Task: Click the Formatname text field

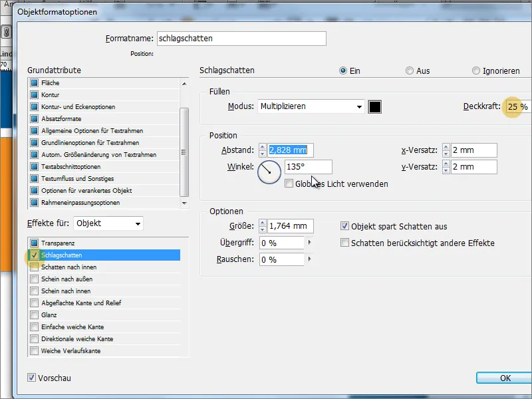Action: pos(241,39)
